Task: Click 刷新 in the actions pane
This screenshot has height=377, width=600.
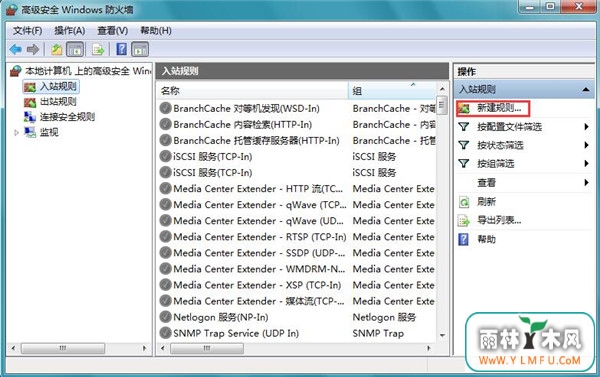Action: click(x=486, y=202)
